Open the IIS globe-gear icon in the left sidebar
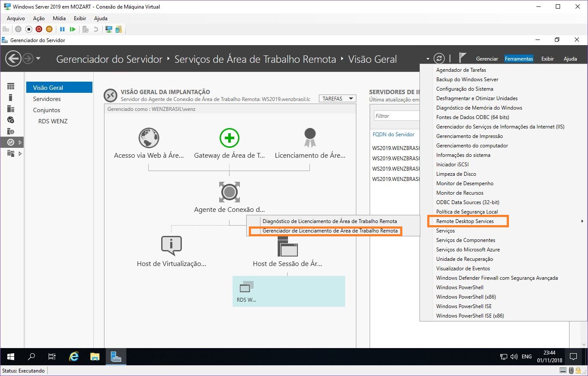 point(11,120)
